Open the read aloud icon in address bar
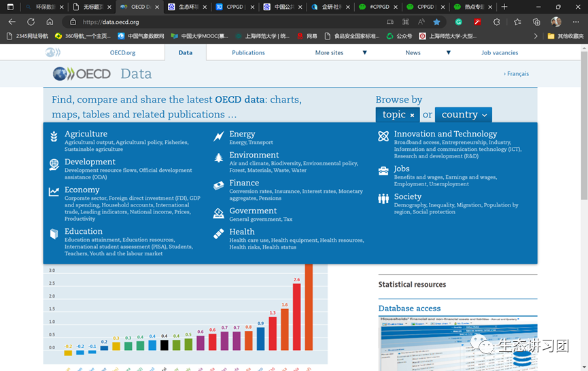Viewport: 588px width, 371px height. [421, 22]
